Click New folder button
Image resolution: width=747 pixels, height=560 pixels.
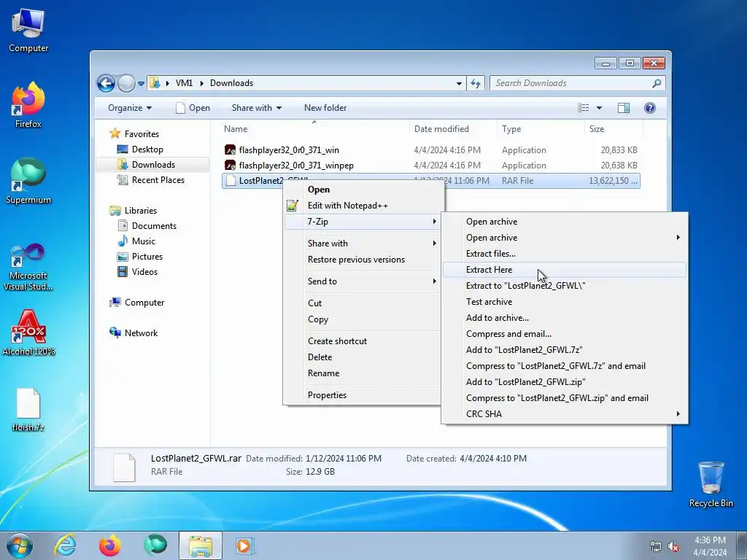[325, 108]
